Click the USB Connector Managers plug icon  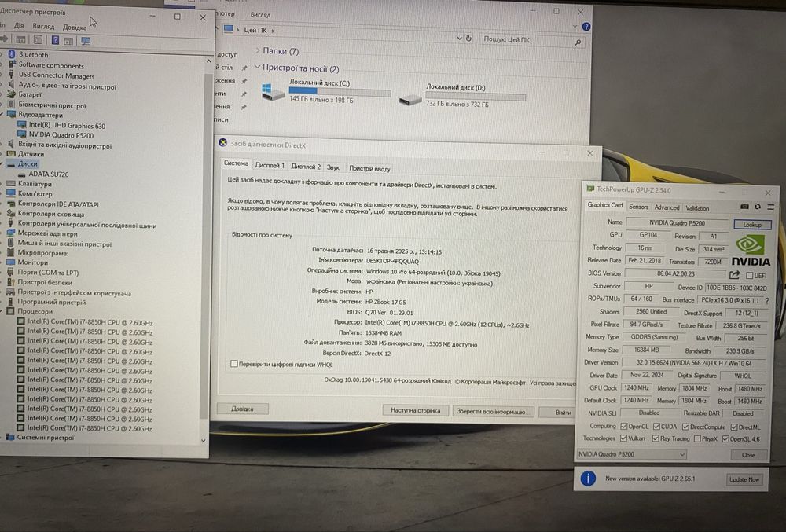click(12, 74)
